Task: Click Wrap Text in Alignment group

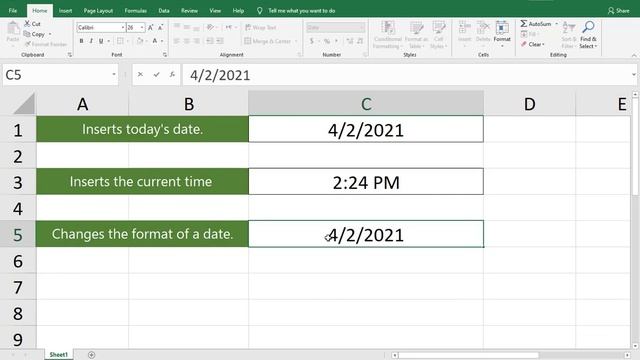Action: point(260,27)
